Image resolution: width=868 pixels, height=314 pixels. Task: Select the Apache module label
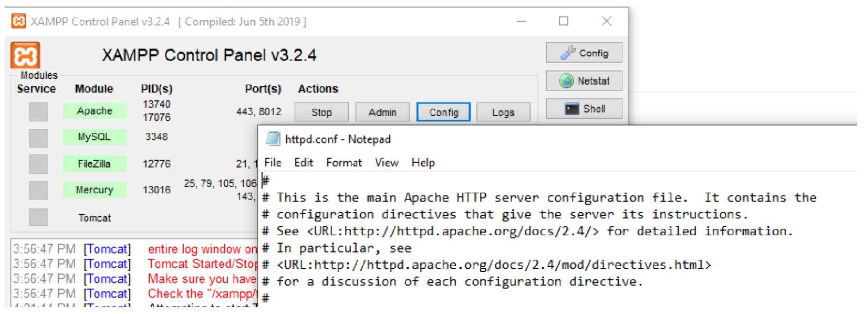pyautogui.click(x=95, y=111)
